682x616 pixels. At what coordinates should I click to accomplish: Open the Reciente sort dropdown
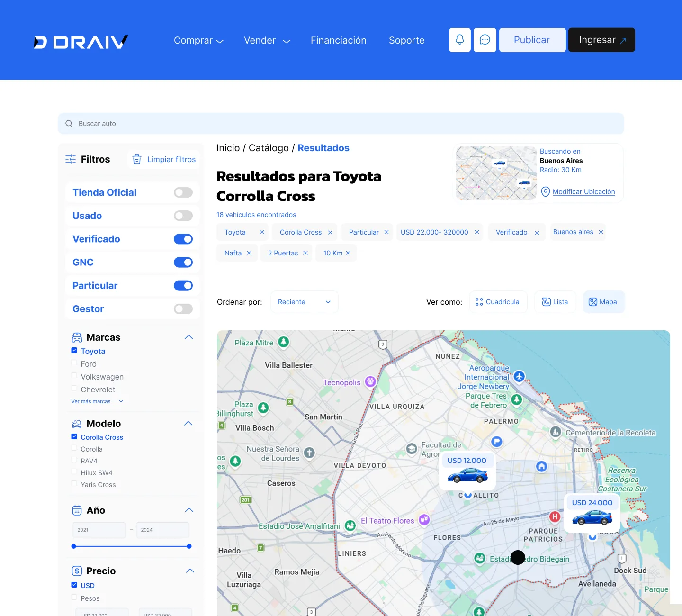click(x=305, y=302)
